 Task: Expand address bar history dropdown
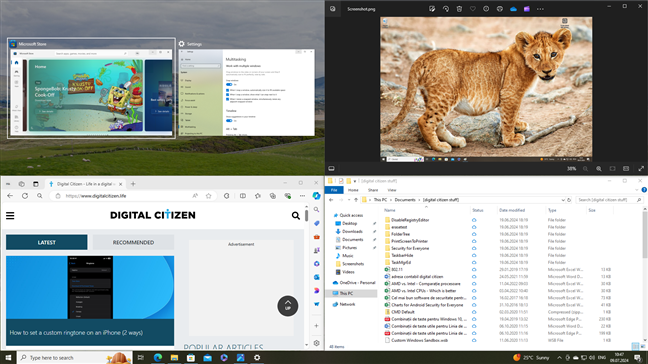[x=563, y=200]
